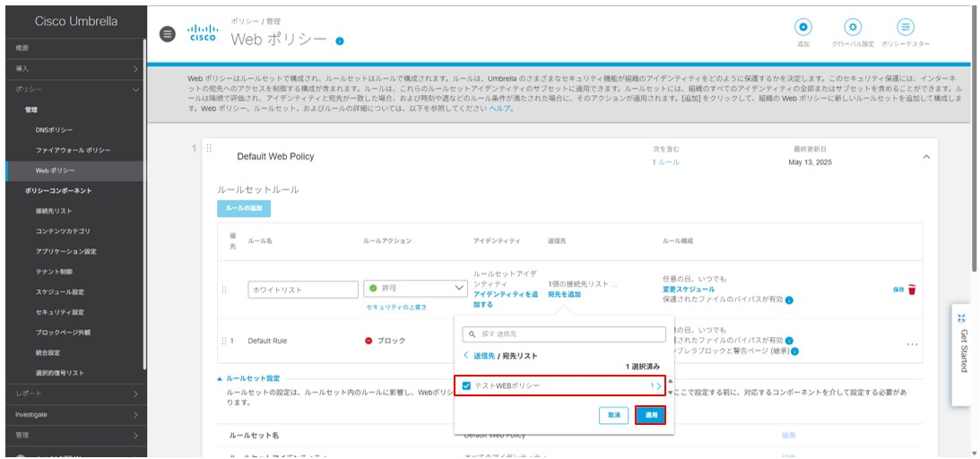Click the 追加 plus icon
Screen dimensions: 980x459
[x=803, y=27]
